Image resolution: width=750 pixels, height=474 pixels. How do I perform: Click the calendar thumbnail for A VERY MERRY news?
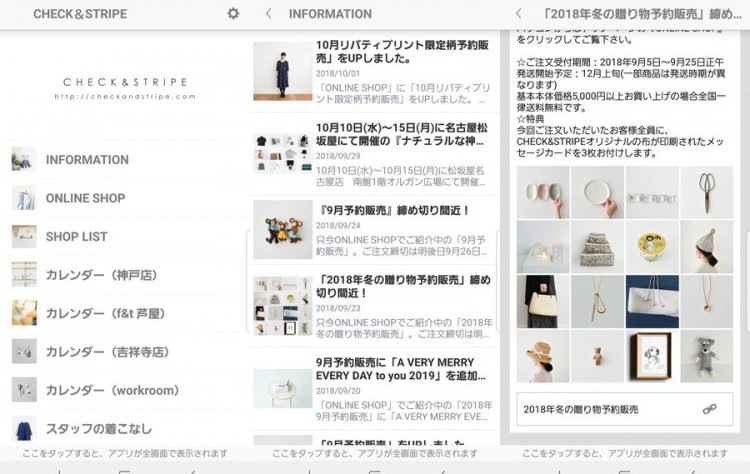point(283,388)
